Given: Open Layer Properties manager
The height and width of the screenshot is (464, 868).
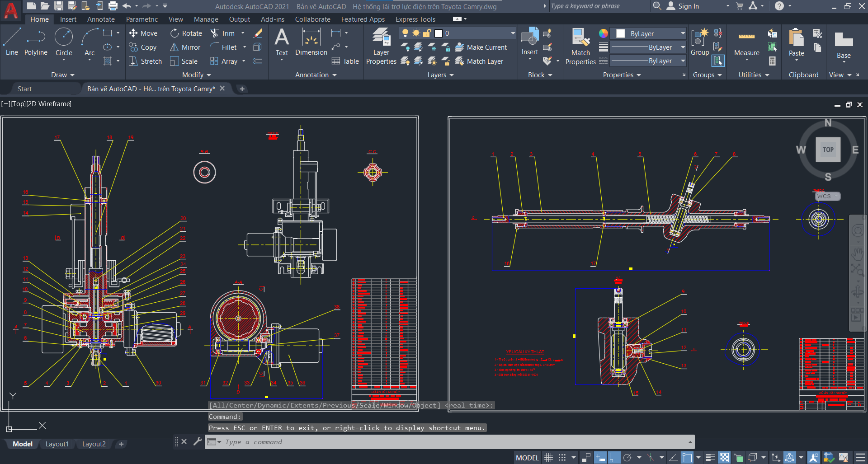Looking at the screenshot, I should pyautogui.click(x=381, y=46).
